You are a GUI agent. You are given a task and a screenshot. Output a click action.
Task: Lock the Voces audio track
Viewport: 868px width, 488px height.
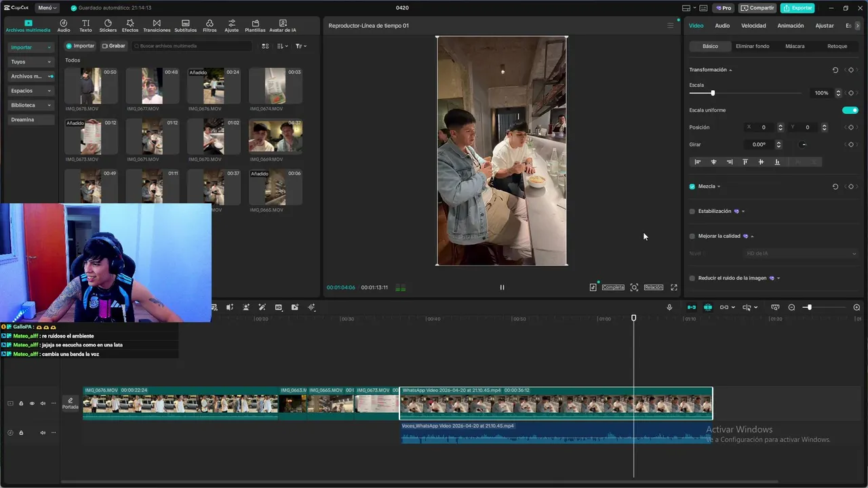[21, 432]
